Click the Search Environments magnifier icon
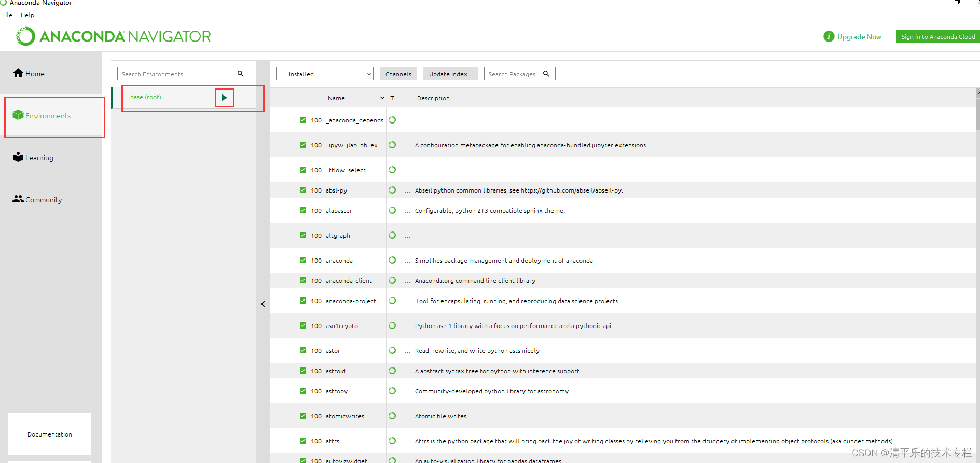 241,74
